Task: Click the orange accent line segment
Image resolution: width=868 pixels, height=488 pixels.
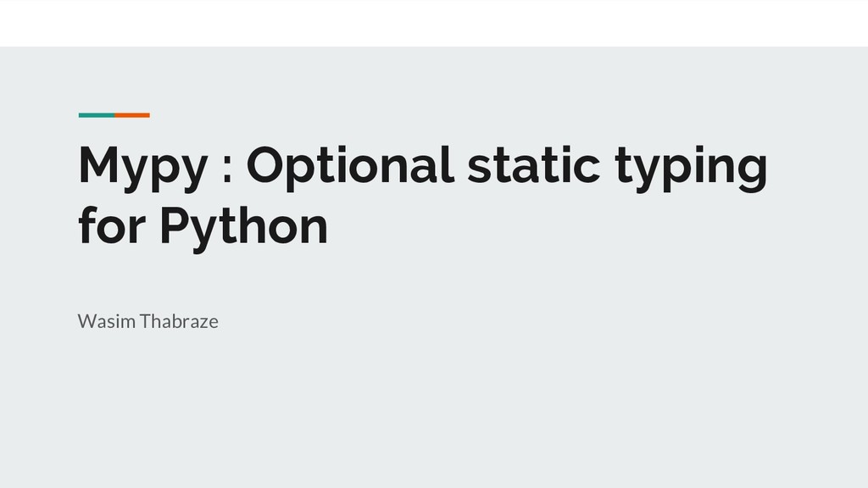Action: coord(132,115)
